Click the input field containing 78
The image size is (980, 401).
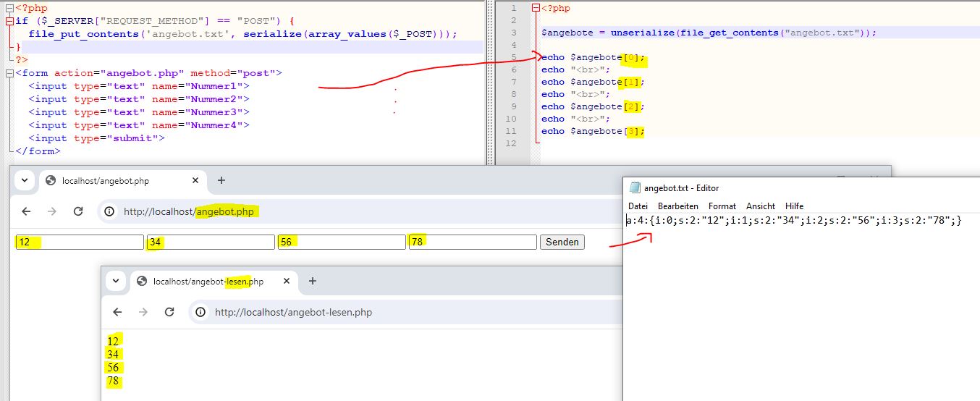pos(472,242)
